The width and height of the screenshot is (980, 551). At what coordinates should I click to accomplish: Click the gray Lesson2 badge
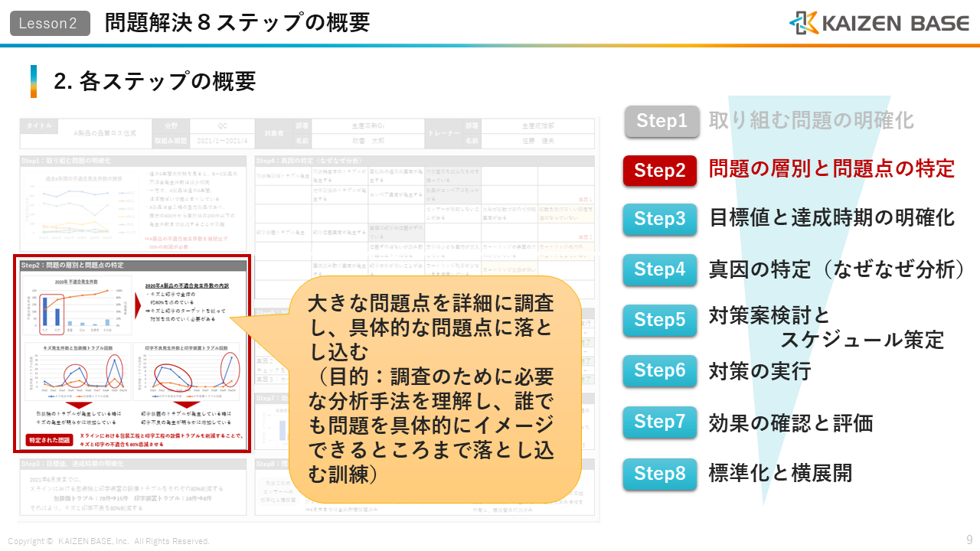click(50, 24)
